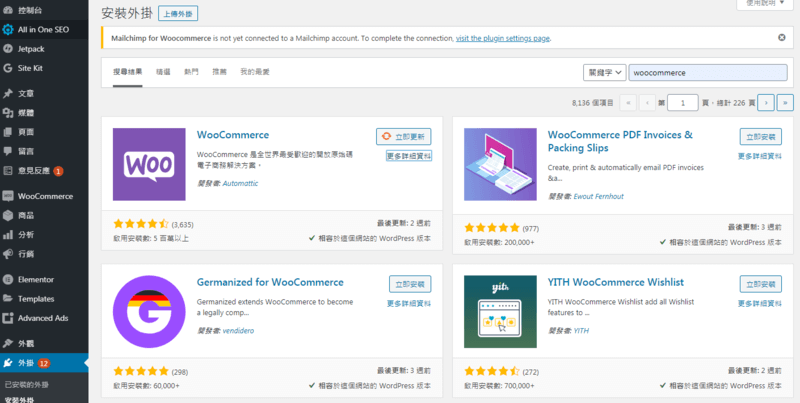Click the WooCommerce sidebar menu icon

click(x=8, y=196)
